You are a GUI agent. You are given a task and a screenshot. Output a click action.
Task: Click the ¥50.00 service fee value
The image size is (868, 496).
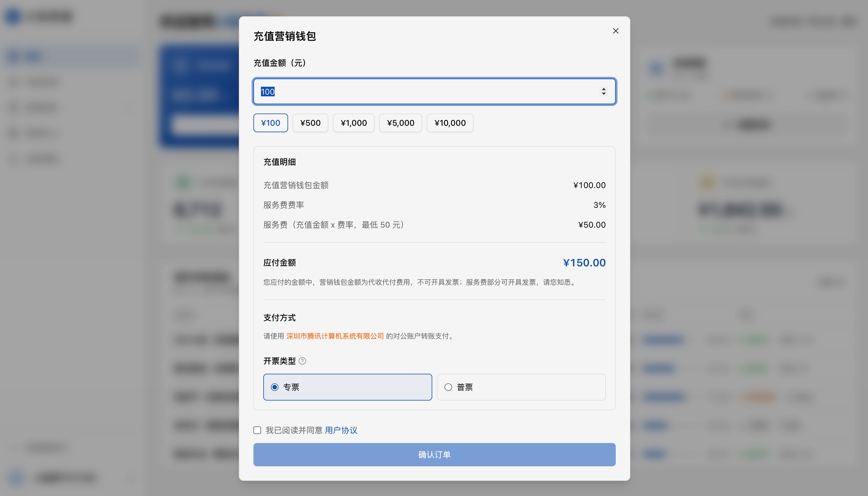tap(592, 225)
